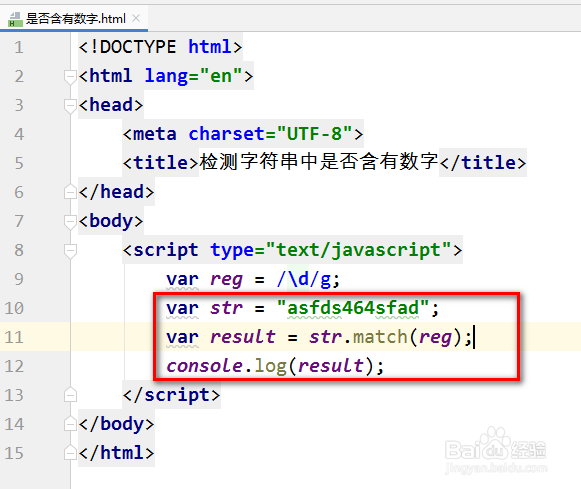
Task: Close the 是否含有数字.html tab
Action: [136, 18]
